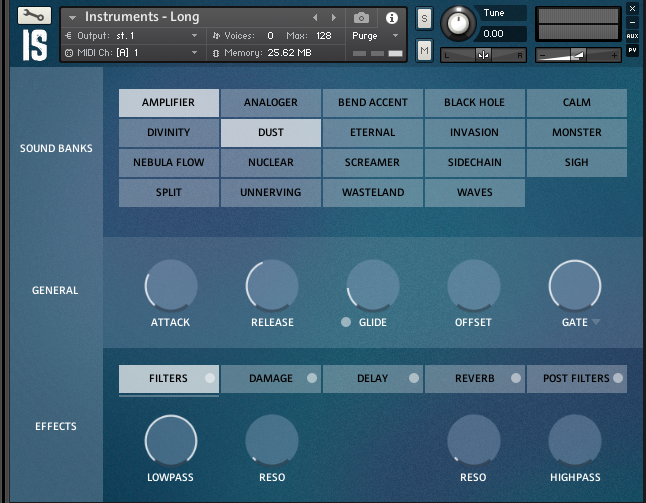
Task: Select the WASTELAND sound bank
Action: (373, 193)
